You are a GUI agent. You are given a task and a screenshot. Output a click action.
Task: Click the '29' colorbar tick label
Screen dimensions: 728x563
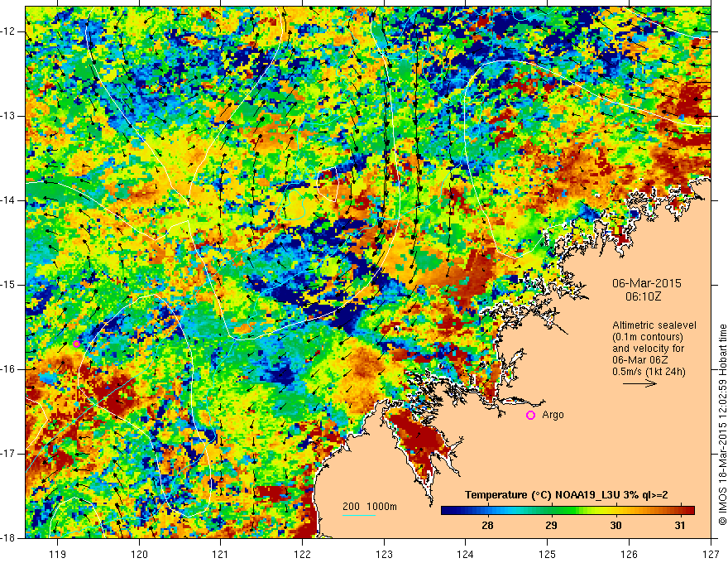(x=551, y=526)
